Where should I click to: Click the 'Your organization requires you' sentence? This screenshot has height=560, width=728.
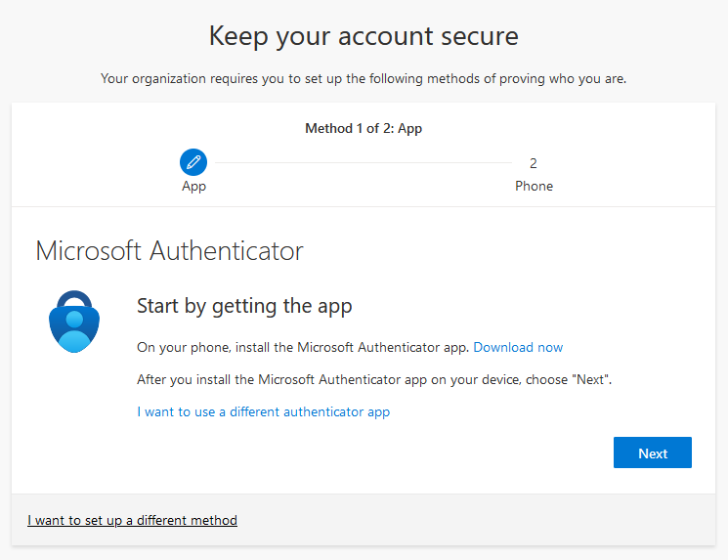364,78
